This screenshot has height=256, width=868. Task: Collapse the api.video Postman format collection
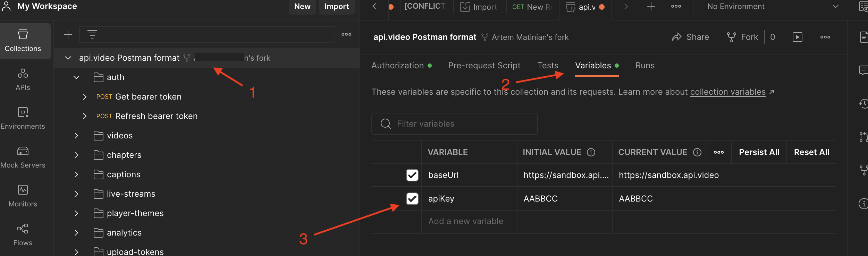tap(68, 58)
